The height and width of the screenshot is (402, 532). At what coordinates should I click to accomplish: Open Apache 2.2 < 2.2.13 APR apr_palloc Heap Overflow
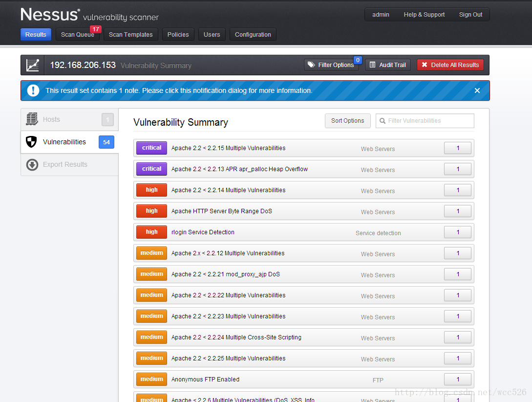coord(304,169)
